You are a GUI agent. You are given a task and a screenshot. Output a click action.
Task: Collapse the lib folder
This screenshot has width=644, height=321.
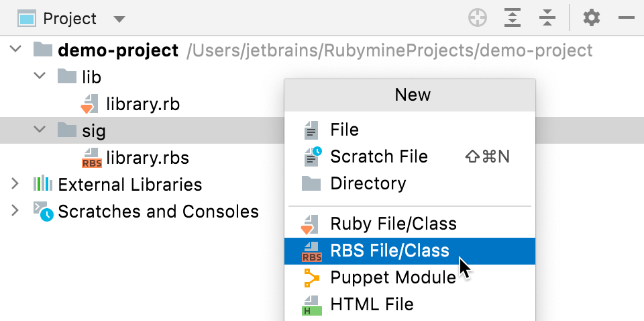click(40, 77)
